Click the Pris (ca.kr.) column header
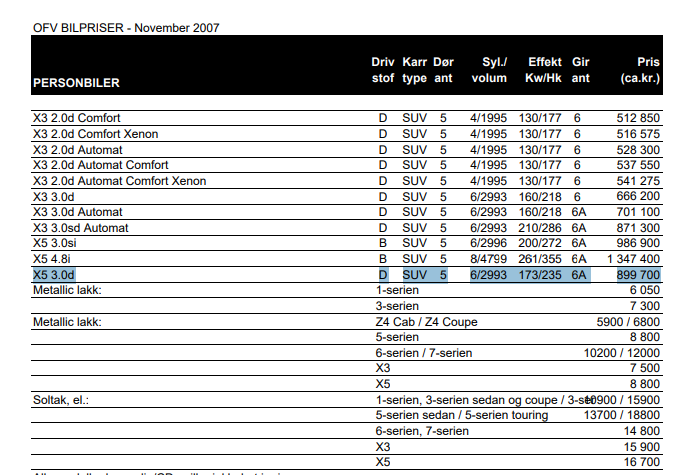This screenshot has width=674, height=475. coord(639,70)
